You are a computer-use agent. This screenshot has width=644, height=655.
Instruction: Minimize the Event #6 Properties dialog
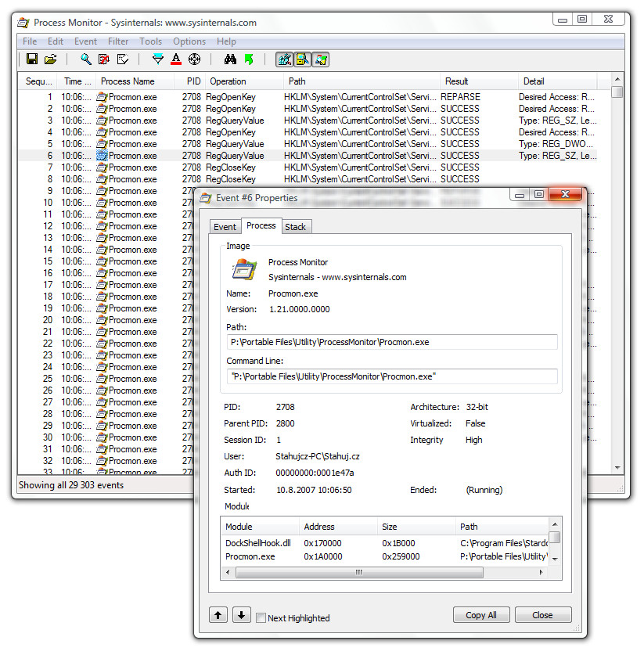pyautogui.click(x=520, y=195)
